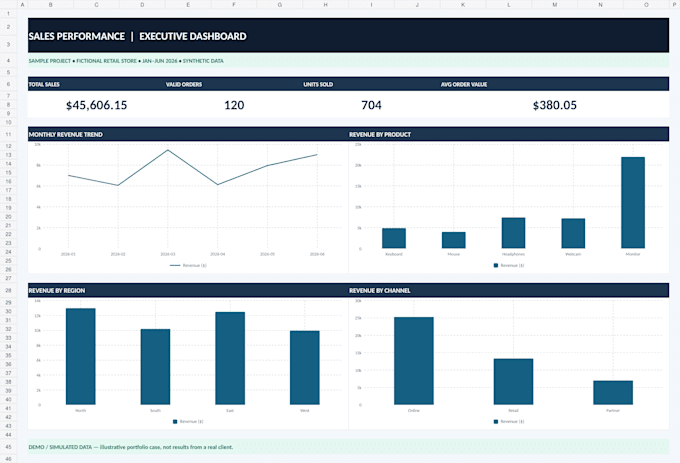Screen dimensions: 680x463
Task: Select row 45 header
Action: pos(8,447)
